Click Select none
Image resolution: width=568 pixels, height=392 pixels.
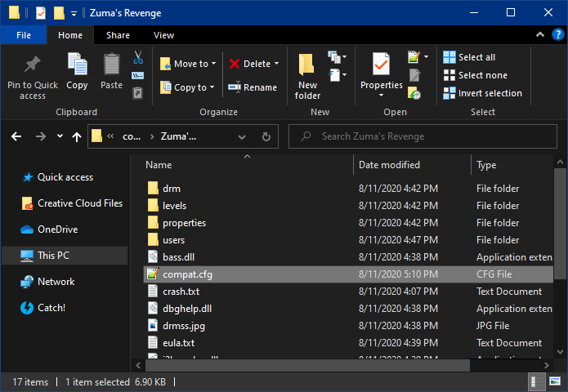(476, 75)
